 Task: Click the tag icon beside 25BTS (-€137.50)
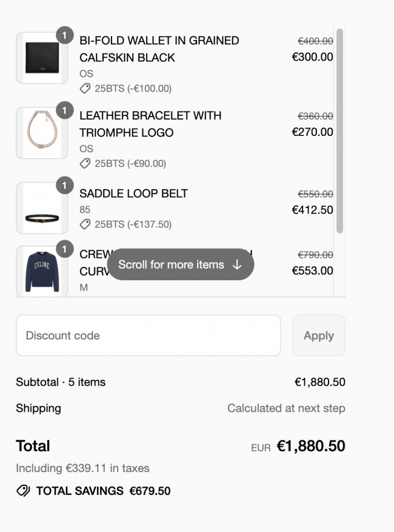(85, 224)
